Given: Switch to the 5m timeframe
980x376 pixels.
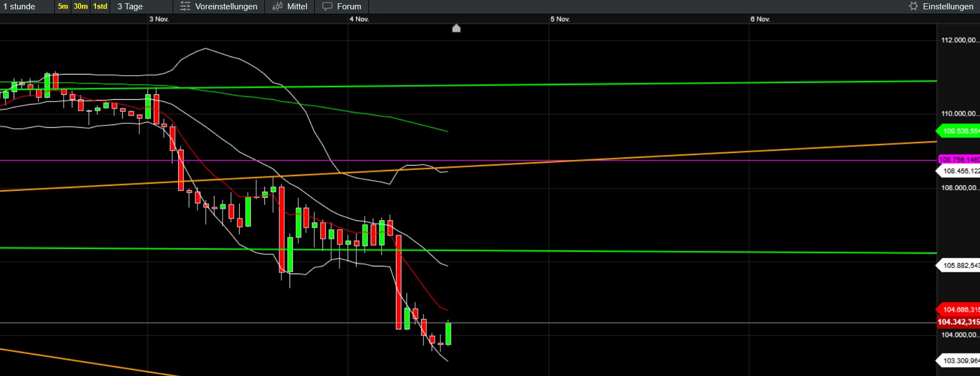Looking at the screenshot, I should pos(63,7).
